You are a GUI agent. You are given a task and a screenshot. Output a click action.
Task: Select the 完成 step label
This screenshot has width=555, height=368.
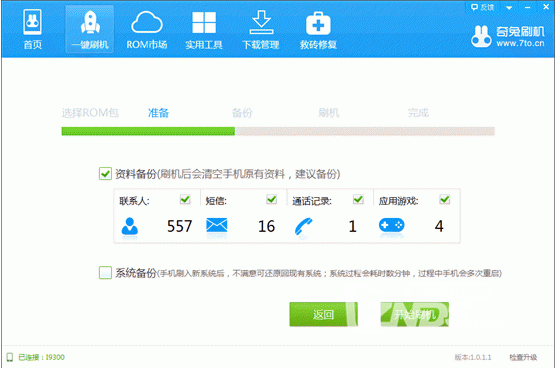click(418, 113)
